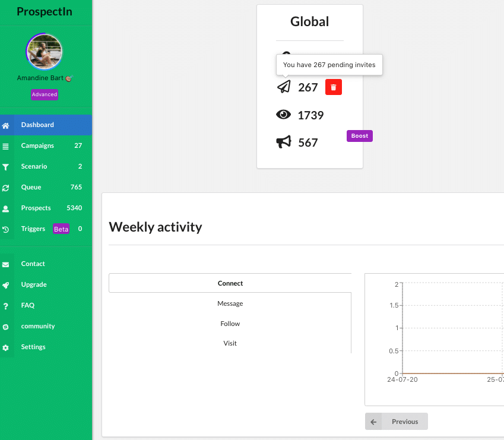504x440 pixels.
Task: Click the purple Boost button
Action: [360, 136]
